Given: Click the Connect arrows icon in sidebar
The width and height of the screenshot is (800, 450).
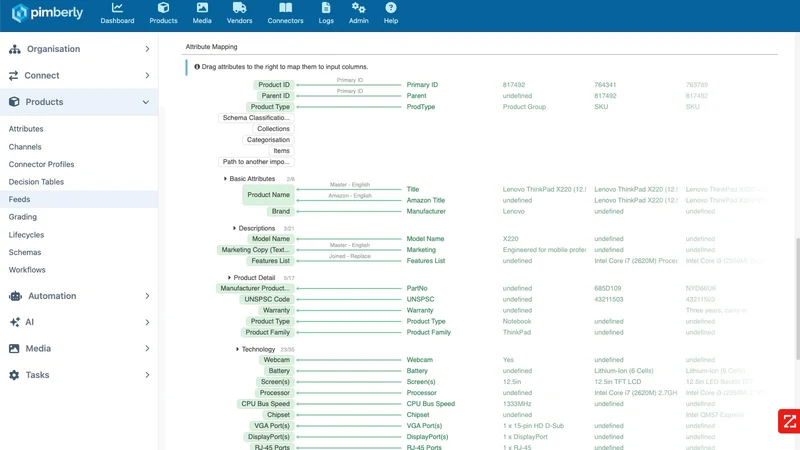Looking at the screenshot, I should coord(13,76).
